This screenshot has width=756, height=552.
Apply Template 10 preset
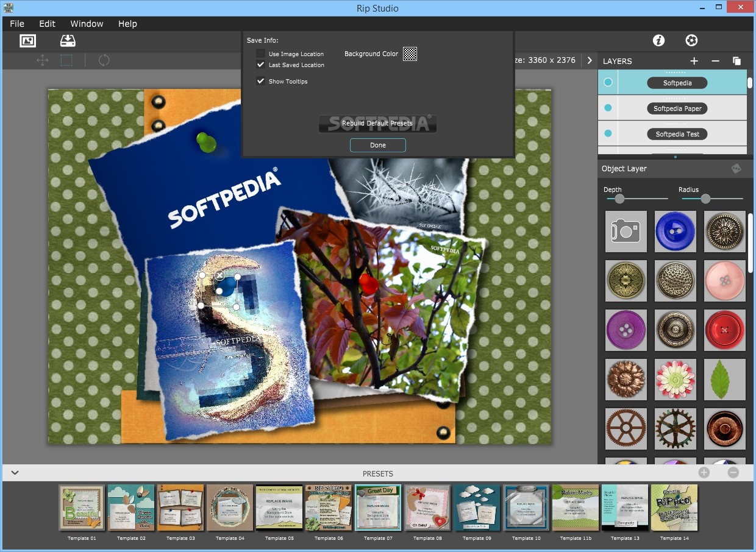click(x=526, y=508)
